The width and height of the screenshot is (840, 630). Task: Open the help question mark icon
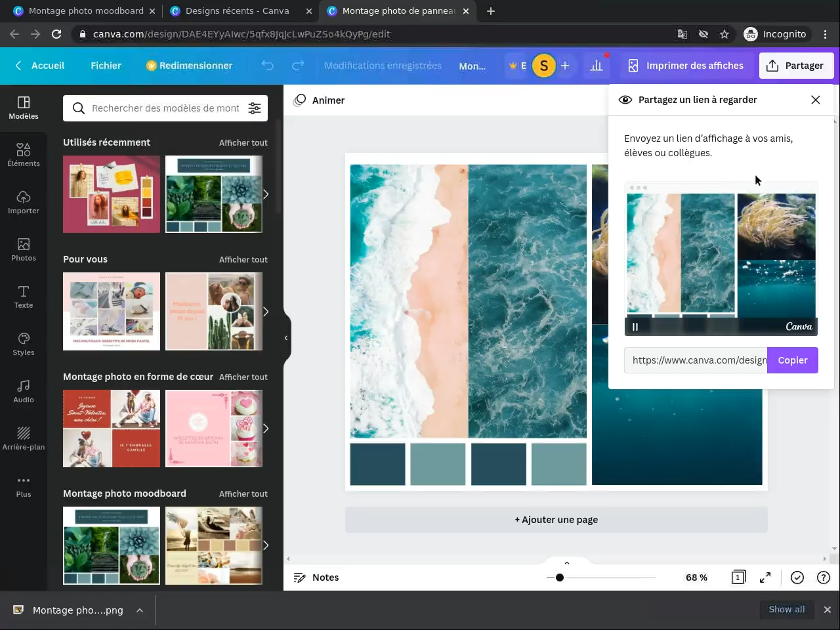(824, 577)
